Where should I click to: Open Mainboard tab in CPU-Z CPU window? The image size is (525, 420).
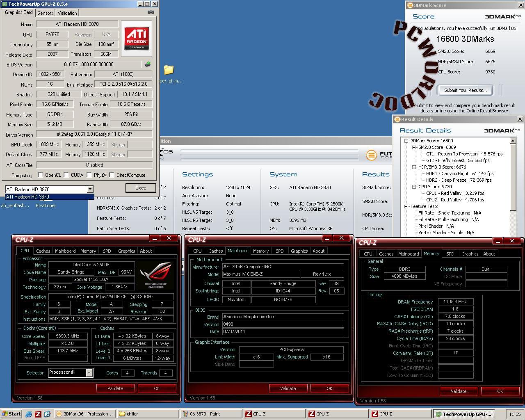(x=65, y=251)
